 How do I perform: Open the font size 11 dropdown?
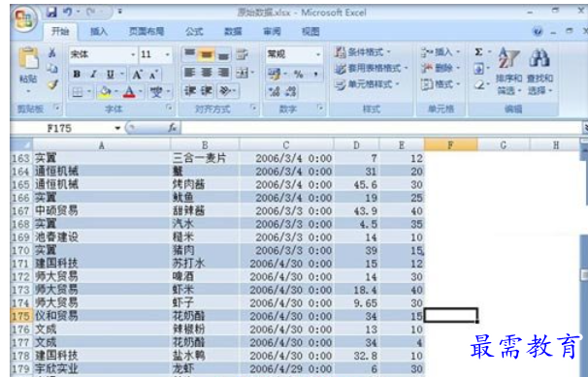[167, 54]
